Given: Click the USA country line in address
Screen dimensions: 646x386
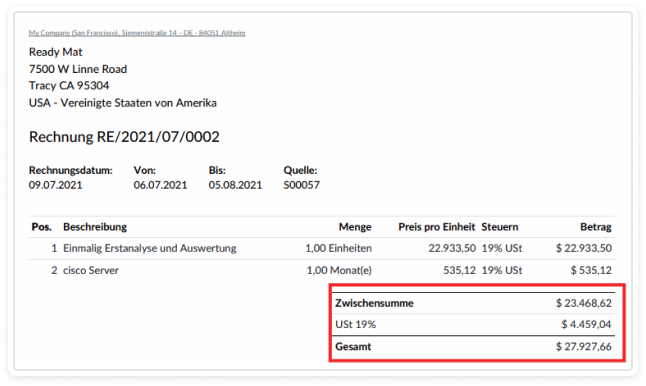Looking at the screenshot, I should tap(123, 103).
